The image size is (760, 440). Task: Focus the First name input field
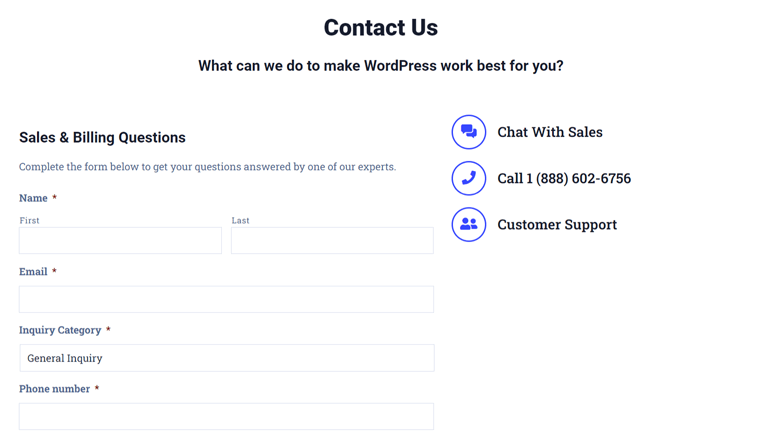[x=120, y=240]
